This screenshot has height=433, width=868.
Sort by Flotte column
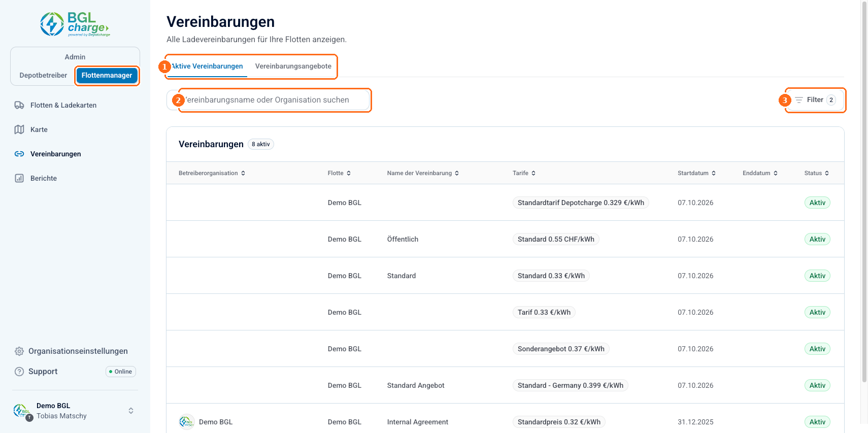tap(339, 173)
